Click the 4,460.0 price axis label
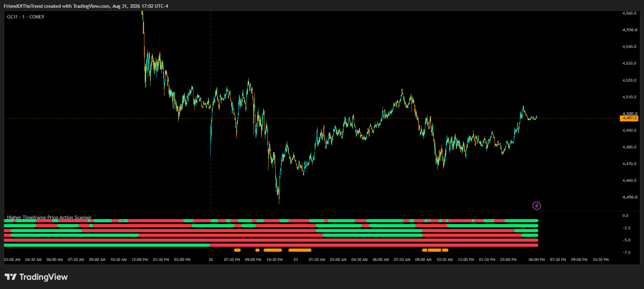The image size is (644, 289). [x=629, y=180]
